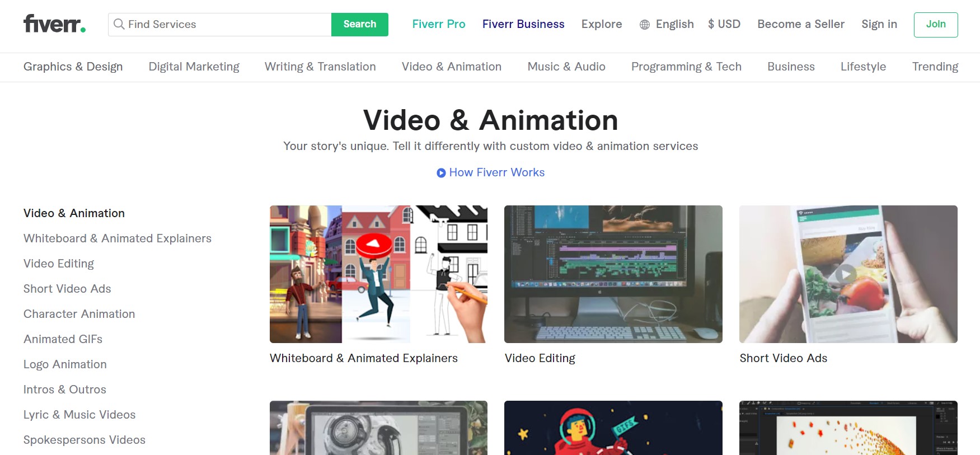Screen dimensions: 980x455
Task: Open Fiverr Business link
Action: [523, 24]
